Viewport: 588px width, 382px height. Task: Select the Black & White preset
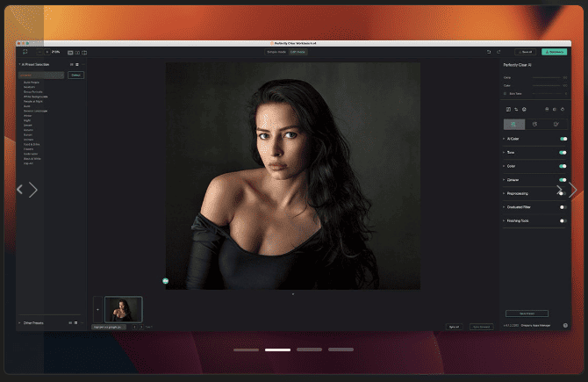[32, 158]
